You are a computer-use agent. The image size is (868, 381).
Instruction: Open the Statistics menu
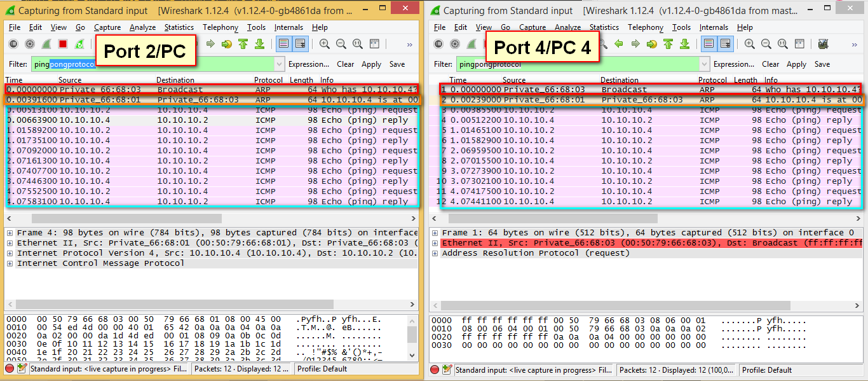tap(179, 27)
